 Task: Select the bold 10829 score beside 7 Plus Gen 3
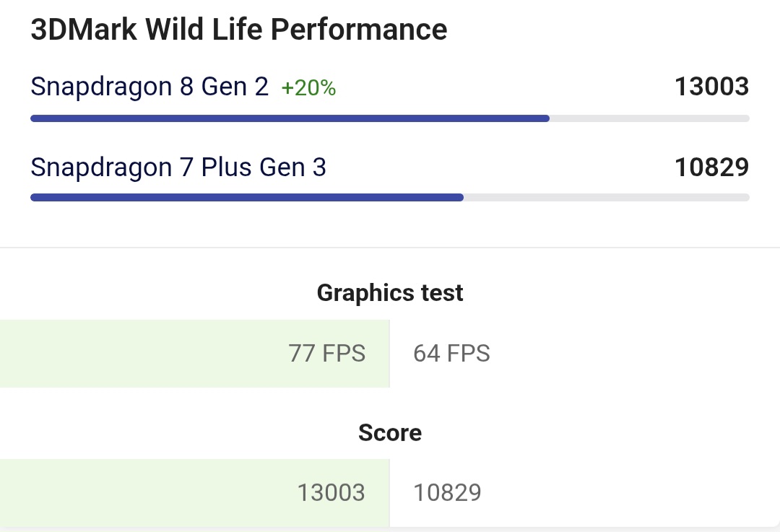[x=711, y=167]
